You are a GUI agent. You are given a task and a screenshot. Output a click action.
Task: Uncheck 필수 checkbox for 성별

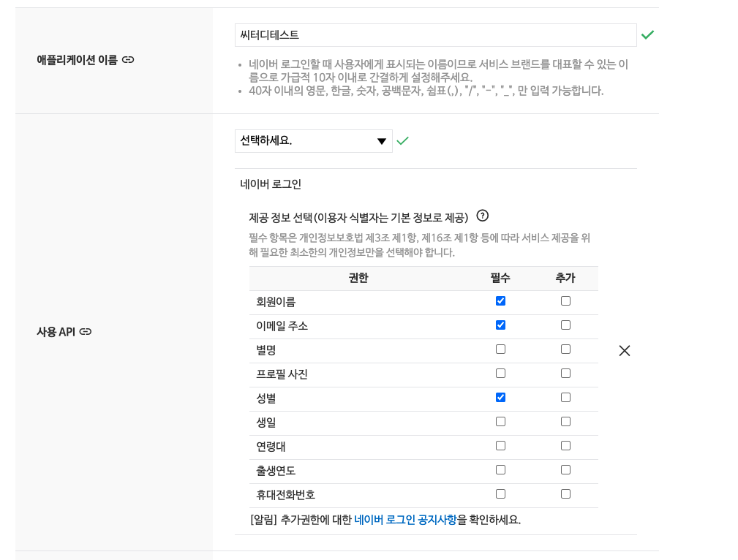(x=500, y=398)
